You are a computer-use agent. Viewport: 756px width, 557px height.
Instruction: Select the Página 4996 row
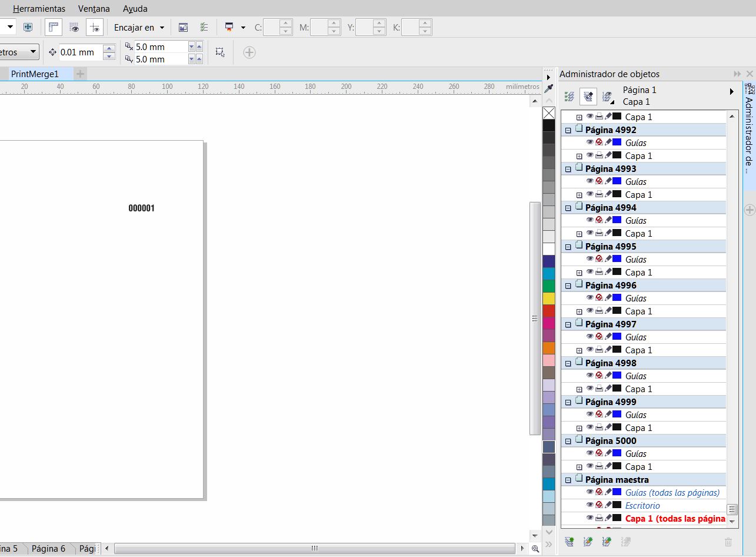(644, 285)
